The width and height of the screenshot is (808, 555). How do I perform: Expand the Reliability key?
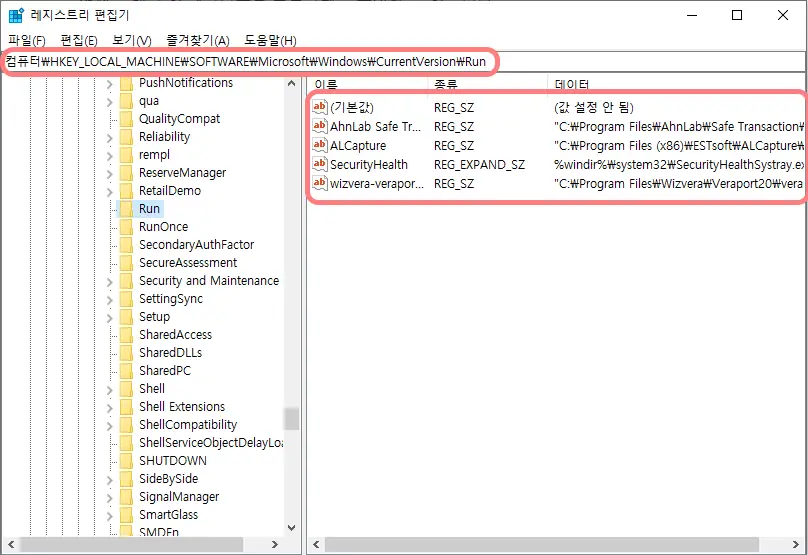point(109,138)
